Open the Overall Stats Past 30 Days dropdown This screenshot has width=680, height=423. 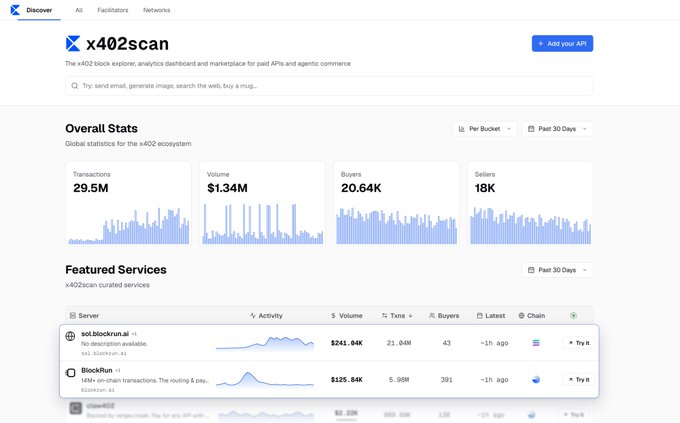click(x=557, y=129)
